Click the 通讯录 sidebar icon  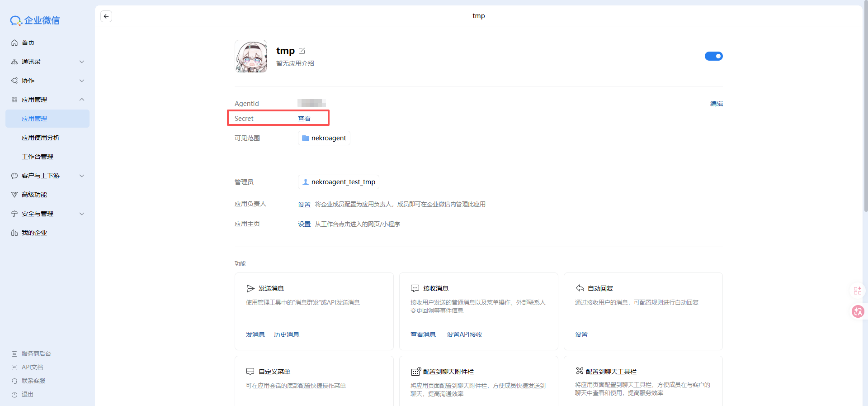tap(14, 62)
